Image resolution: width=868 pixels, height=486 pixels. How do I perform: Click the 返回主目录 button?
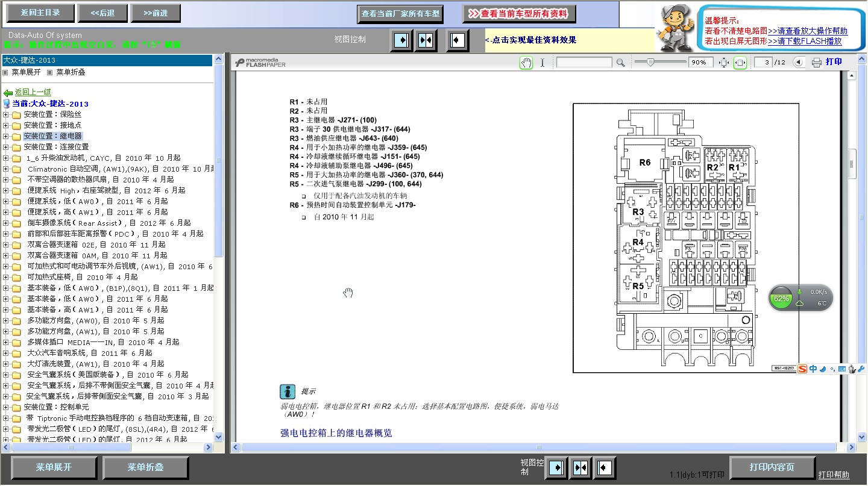pos(40,13)
